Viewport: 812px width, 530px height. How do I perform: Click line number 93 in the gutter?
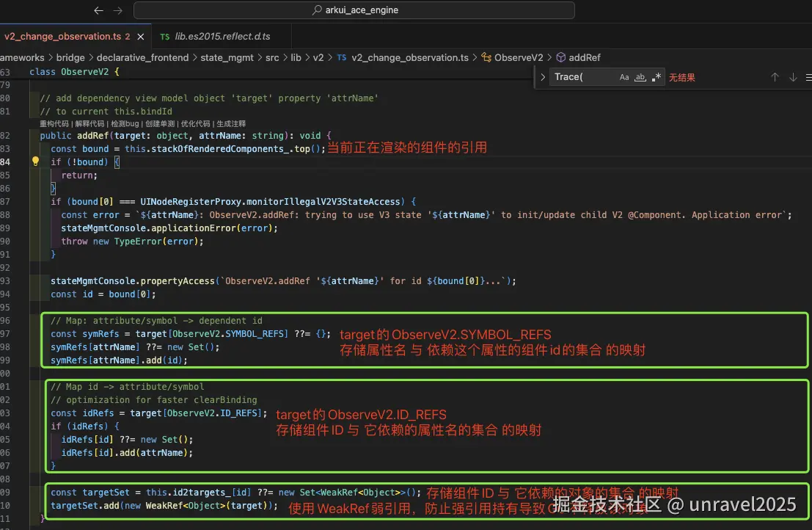point(5,281)
